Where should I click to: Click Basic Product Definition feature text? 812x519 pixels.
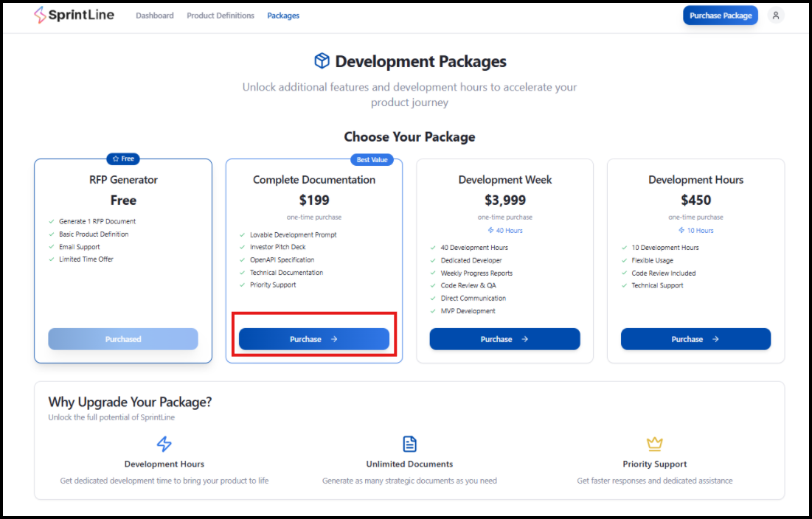(x=94, y=234)
